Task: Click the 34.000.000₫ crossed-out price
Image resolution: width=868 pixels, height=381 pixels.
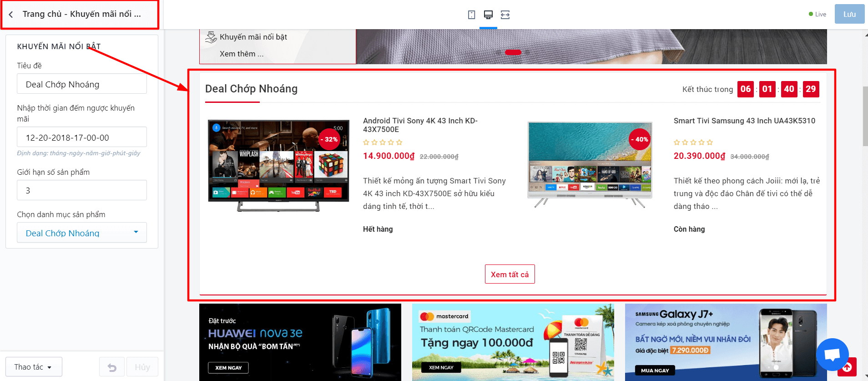Action: tap(750, 157)
